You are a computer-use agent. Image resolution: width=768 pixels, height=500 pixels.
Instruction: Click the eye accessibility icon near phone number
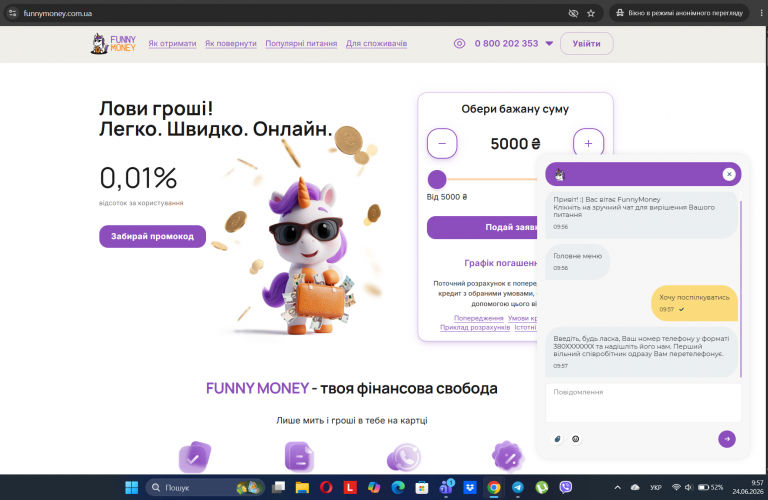(x=459, y=44)
